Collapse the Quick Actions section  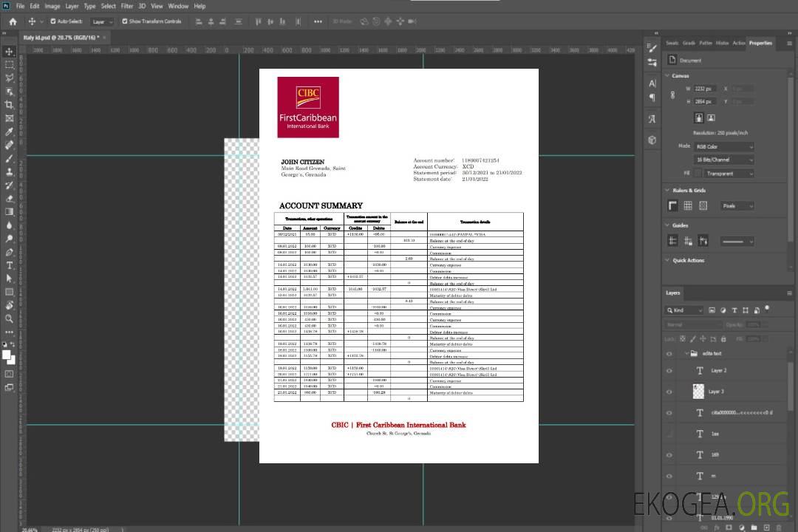coord(667,260)
